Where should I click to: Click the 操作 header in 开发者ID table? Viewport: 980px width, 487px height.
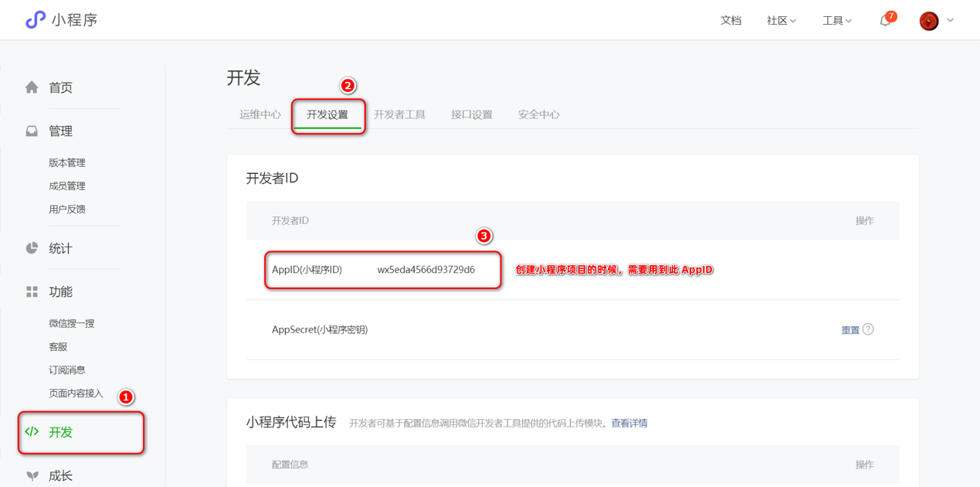864,220
